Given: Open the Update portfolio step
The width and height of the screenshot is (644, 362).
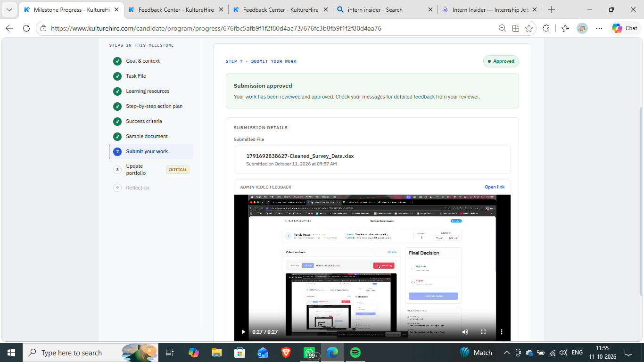Looking at the screenshot, I should click(x=151, y=170).
